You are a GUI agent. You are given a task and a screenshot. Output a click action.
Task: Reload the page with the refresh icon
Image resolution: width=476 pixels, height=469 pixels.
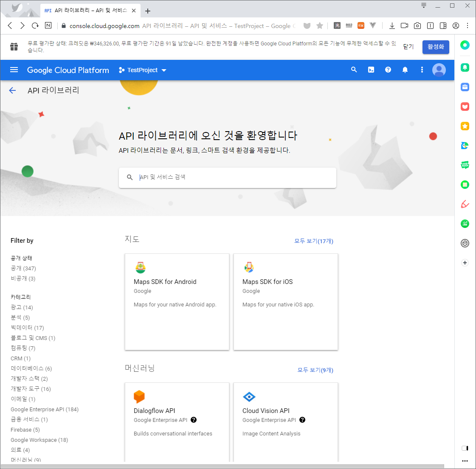[x=35, y=25]
